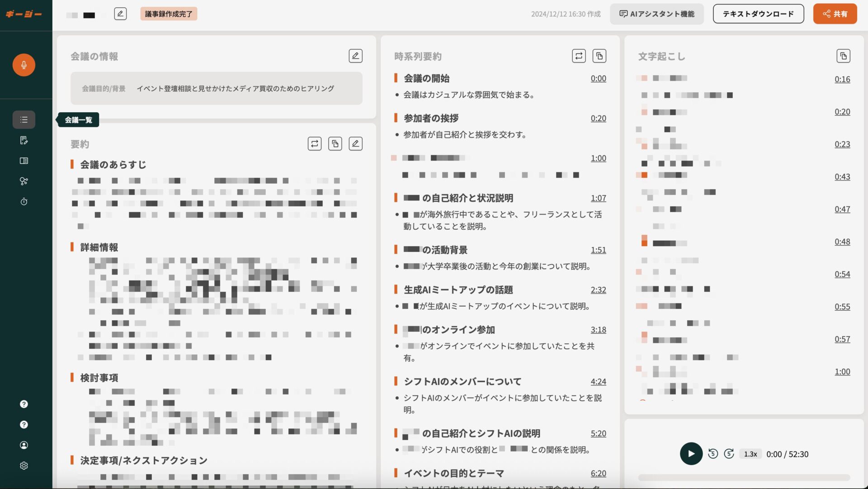Image resolution: width=868 pixels, height=489 pixels.
Task: Open the 会議一覧 list from the sidebar
Action: pos(24,119)
